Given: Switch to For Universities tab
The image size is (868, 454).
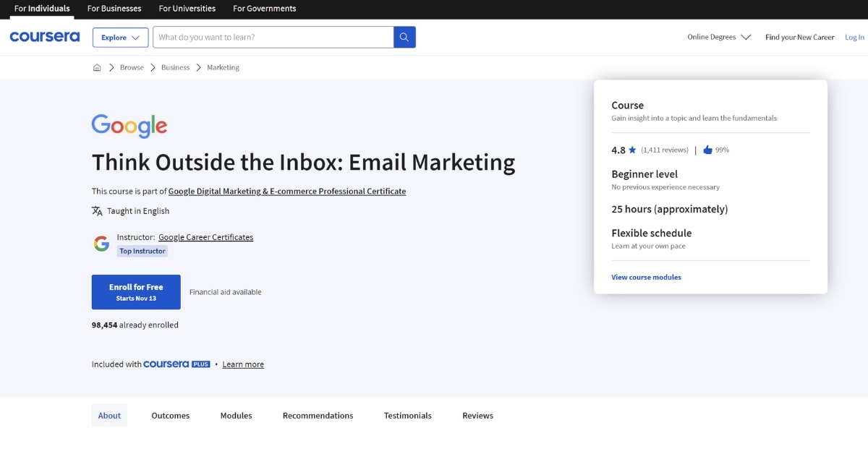Looking at the screenshot, I should click(187, 9).
